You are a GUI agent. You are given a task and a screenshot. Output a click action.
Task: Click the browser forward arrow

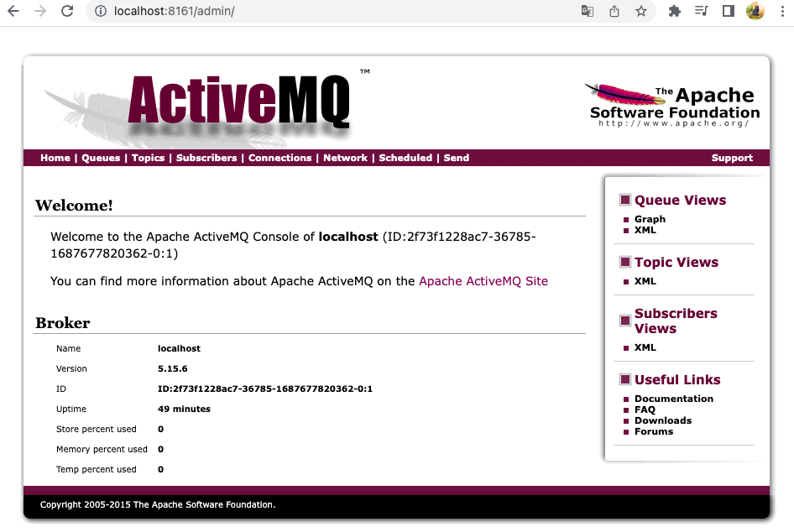[40, 11]
